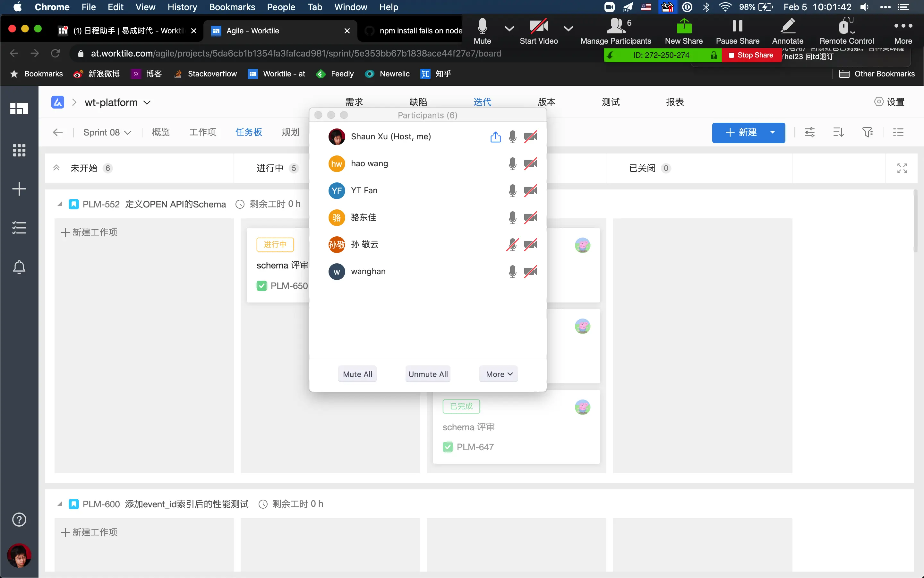
Task: Click the sort order icon in board toolbar
Action: (838, 132)
